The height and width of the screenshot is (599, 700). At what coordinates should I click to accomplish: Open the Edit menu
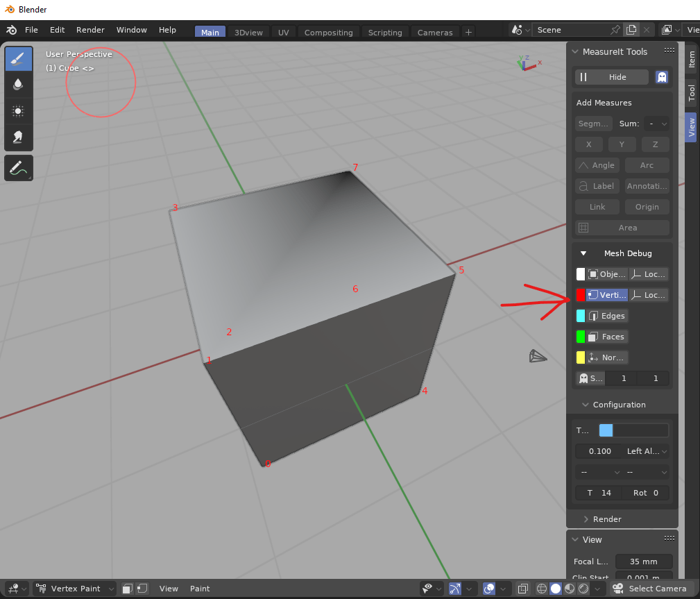click(57, 30)
